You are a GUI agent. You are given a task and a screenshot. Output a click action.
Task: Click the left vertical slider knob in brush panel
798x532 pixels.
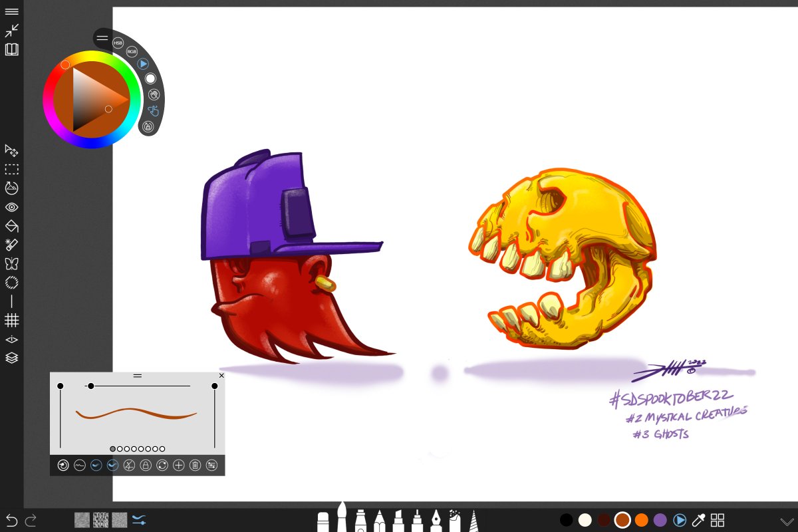(61, 386)
